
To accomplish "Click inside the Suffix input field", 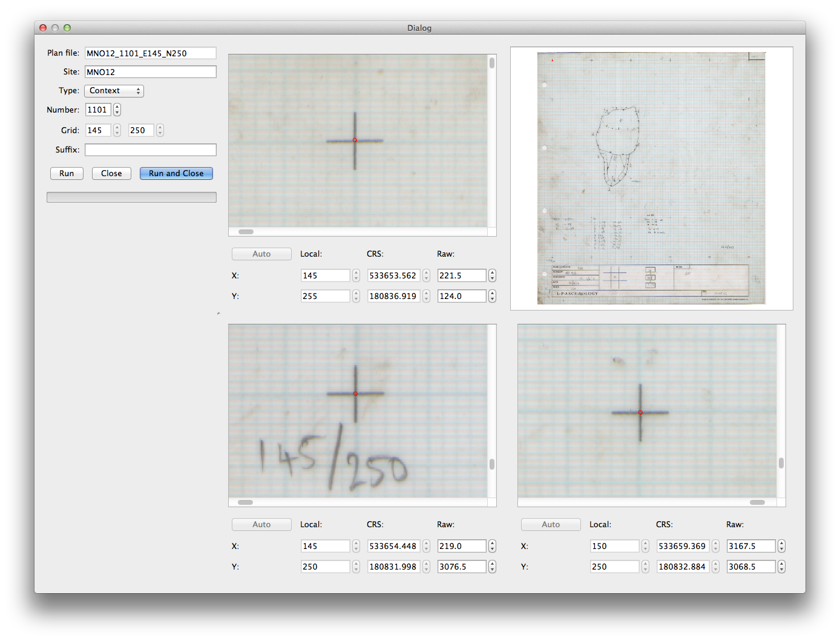I will (x=150, y=150).
